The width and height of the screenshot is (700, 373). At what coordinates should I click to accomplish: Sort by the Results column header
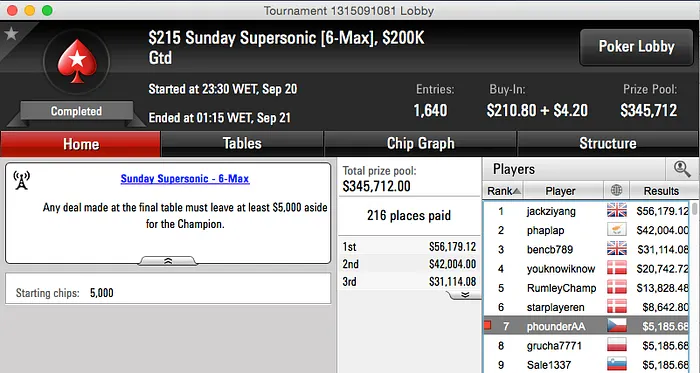click(x=661, y=191)
